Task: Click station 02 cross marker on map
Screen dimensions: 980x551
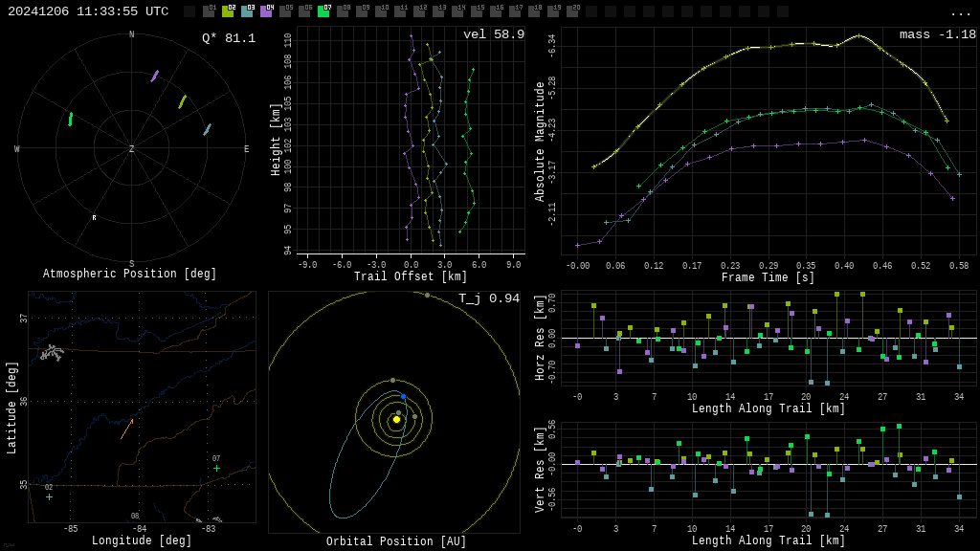Action: (x=49, y=496)
